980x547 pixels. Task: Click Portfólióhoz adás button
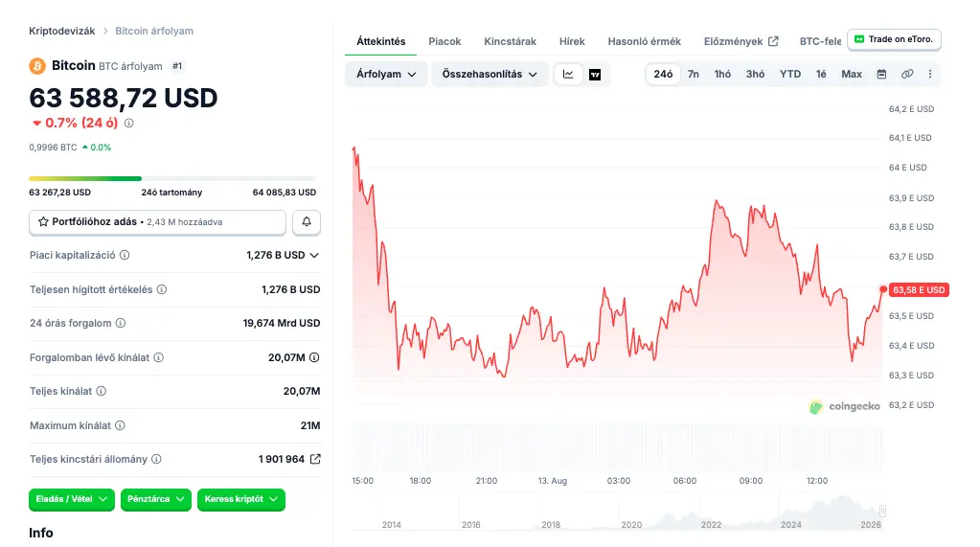coord(157,222)
